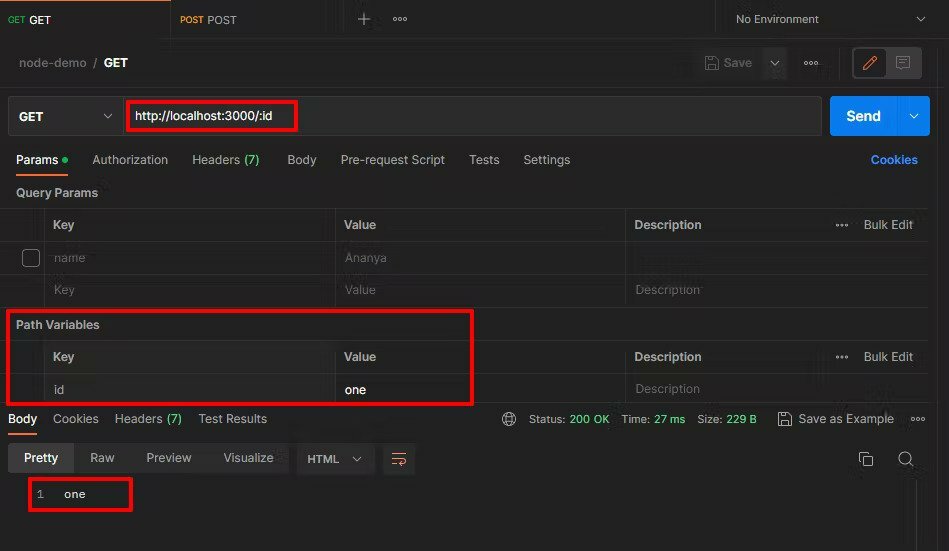Switch to edit mode pencil icon
The height and width of the screenshot is (551, 949).
click(870, 63)
